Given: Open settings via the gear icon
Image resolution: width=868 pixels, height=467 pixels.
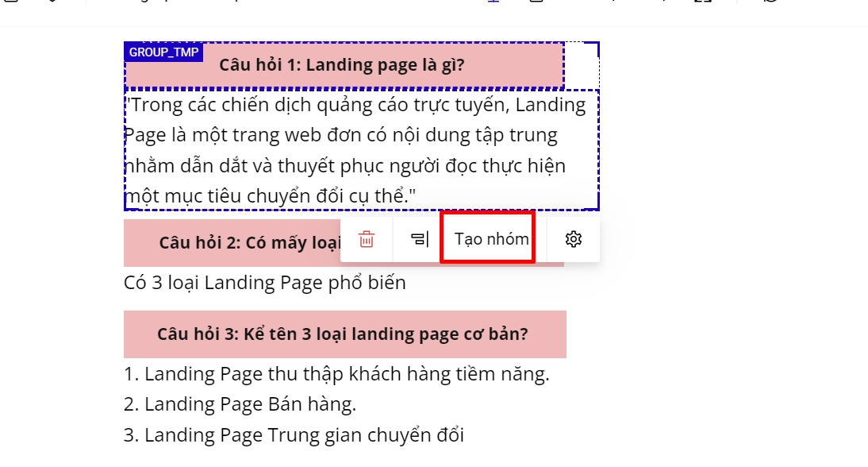Looking at the screenshot, I should point(574,239).
